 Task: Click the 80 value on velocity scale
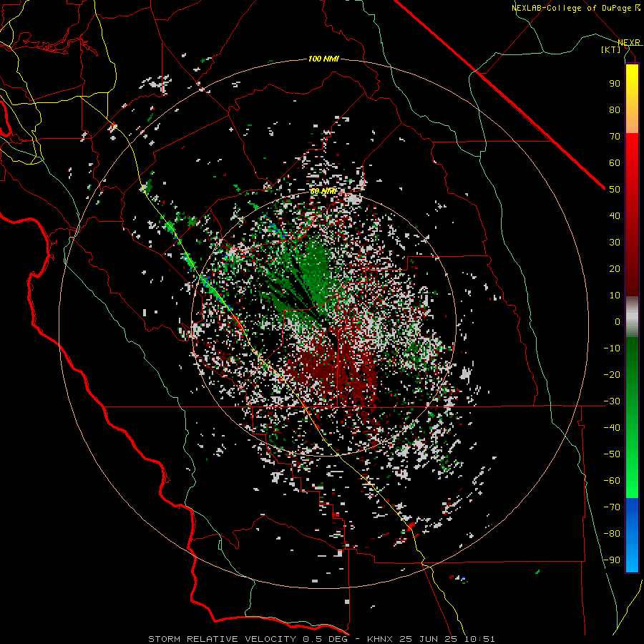pos(615,109)
